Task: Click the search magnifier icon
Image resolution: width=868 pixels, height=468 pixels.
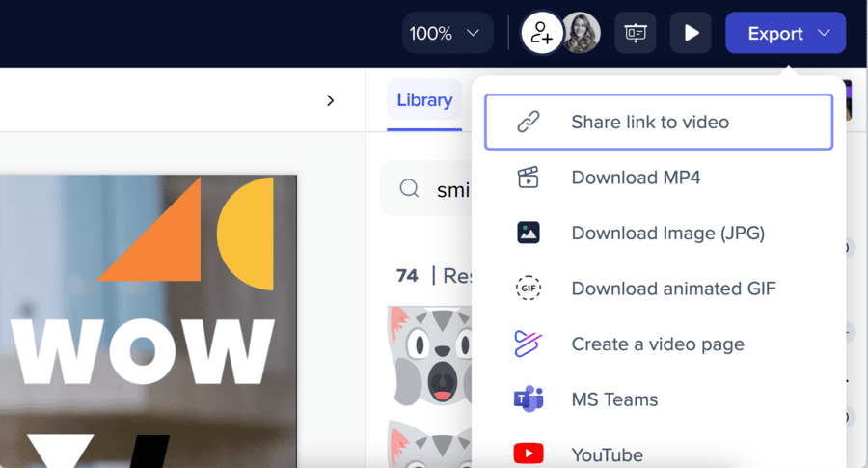Action: pyautogui.click(x=409, y=188)
